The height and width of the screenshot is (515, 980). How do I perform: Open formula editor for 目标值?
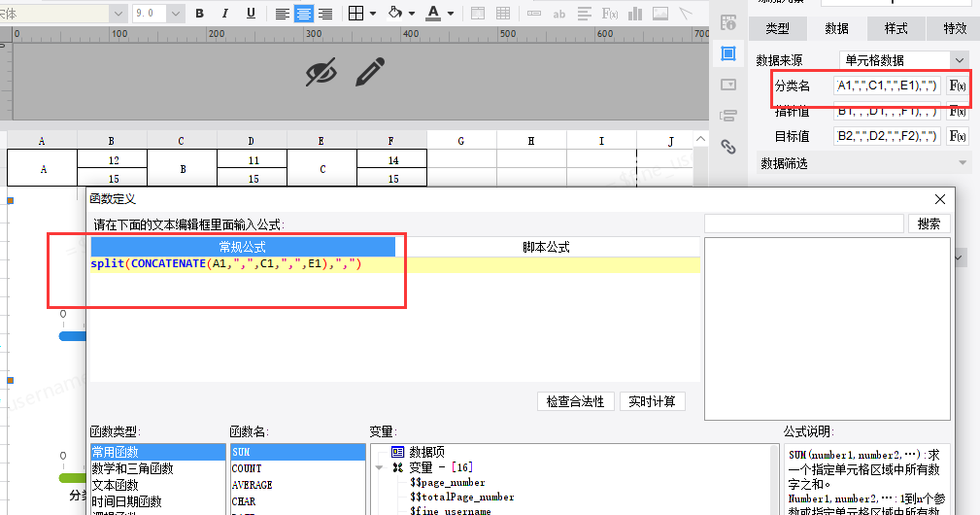click(x=957, y=136)
